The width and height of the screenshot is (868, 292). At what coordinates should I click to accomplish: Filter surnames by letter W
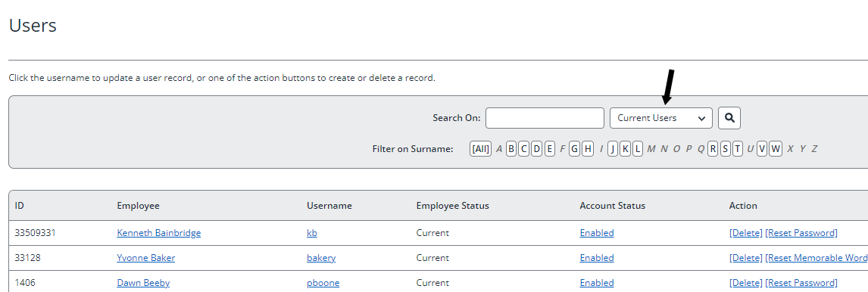776,149
